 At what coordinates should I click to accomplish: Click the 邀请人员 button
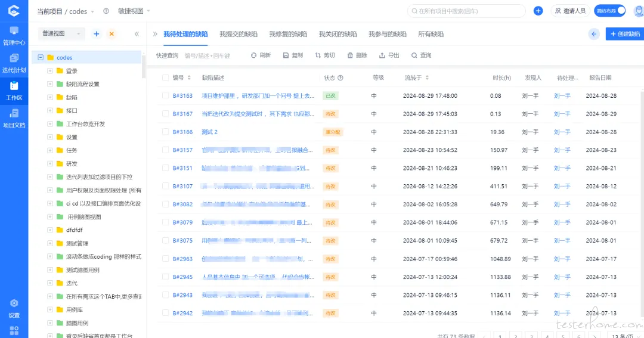pos(570,11)
